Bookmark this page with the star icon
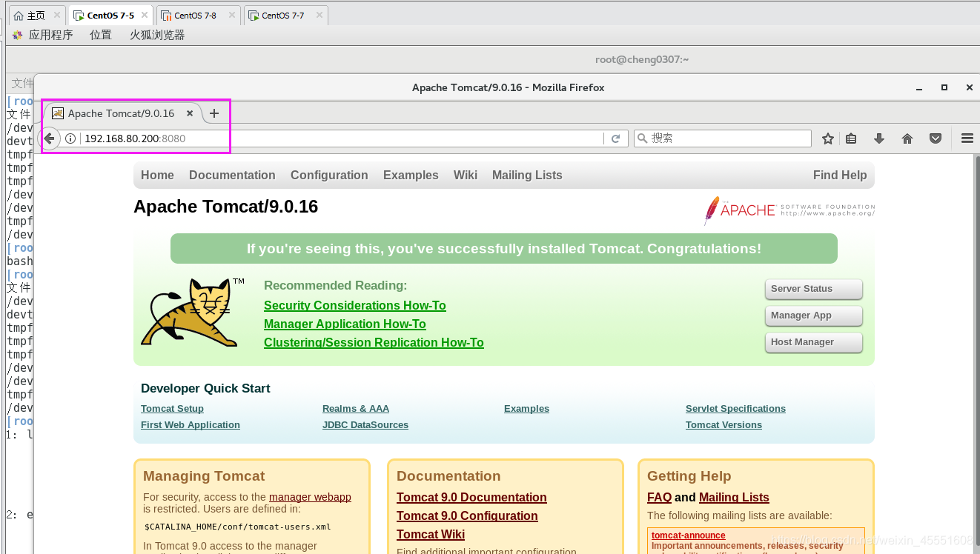This screenshot has height=554, width=980. click(x=828, y=138)
